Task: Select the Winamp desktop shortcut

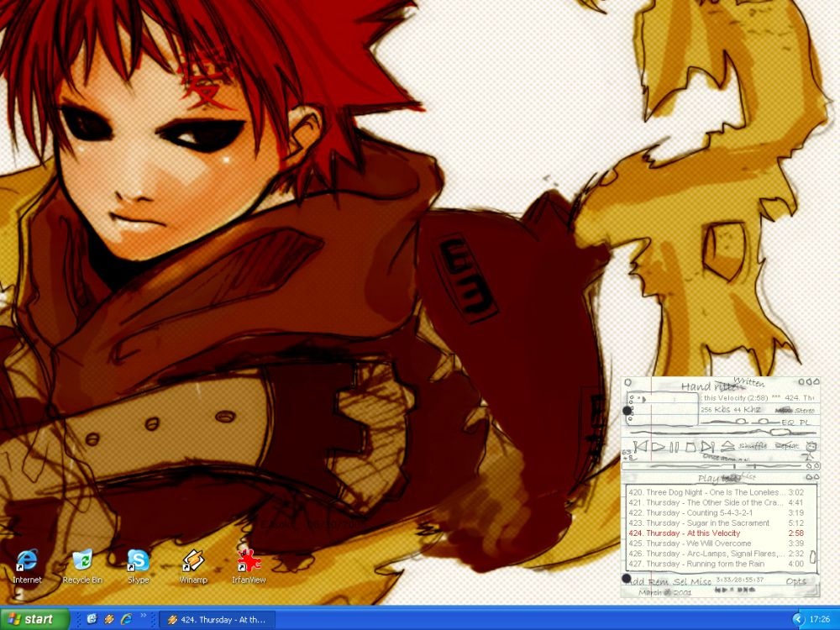Action: click(x=193, y=565)
